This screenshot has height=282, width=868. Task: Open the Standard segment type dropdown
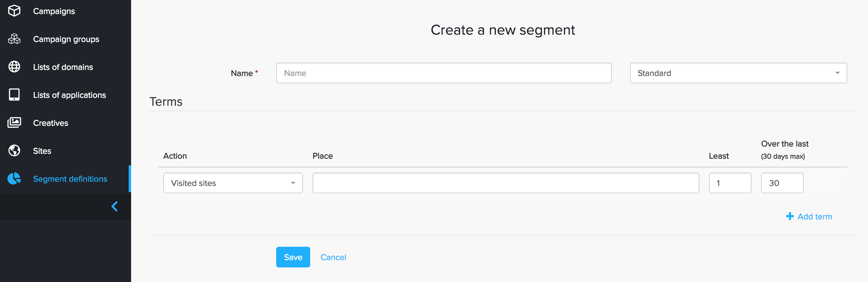coord(738,73)
